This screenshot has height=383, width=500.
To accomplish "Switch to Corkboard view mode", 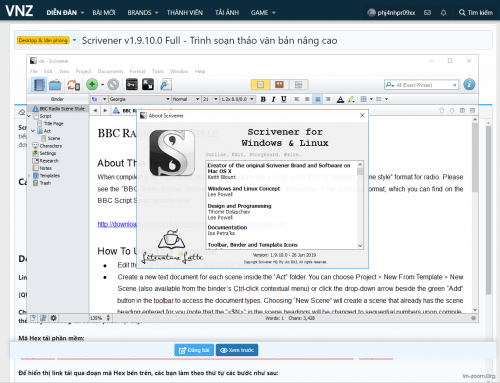I will click(x=279, y=85).
